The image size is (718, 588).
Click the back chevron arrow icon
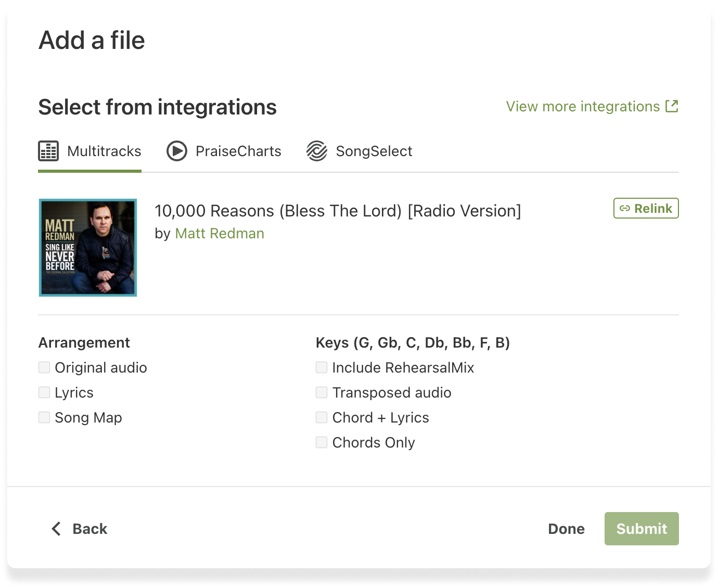pyautogui.click(x=56, y=529)
